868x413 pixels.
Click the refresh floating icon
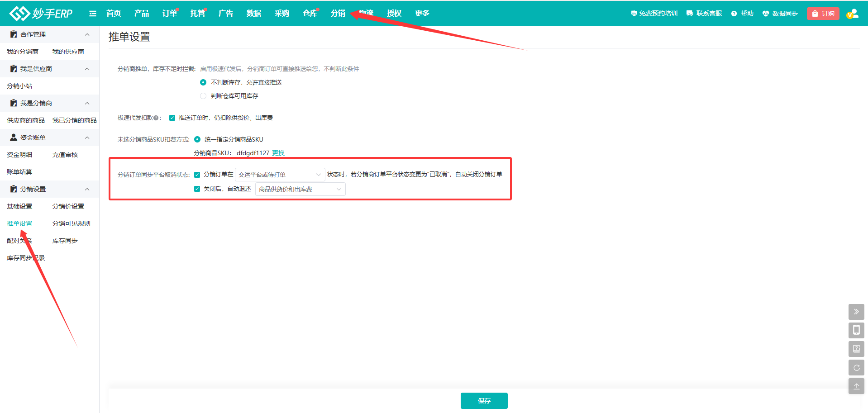tap(856, 367)
